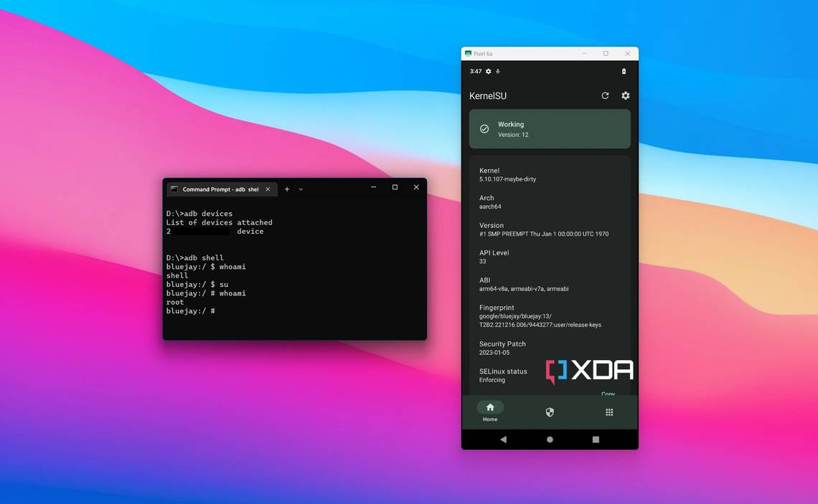Tap the debugging icon in phone status bar
This screenshot has height=504, width=818.
(498, 72)
